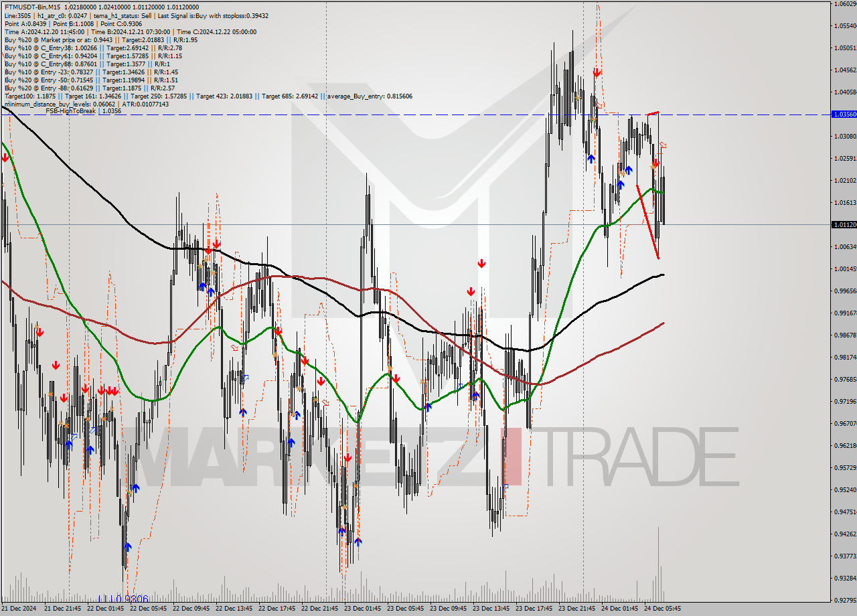Click the '24 Dec 05:45' time axis label

(662, 609)
